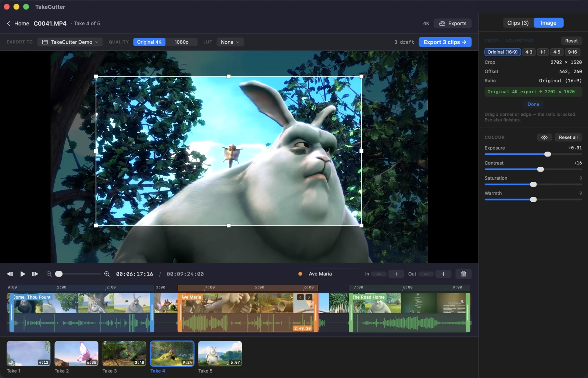588x378 pixels.
Task: Zoom out the timeline
Action: point(49,274)
